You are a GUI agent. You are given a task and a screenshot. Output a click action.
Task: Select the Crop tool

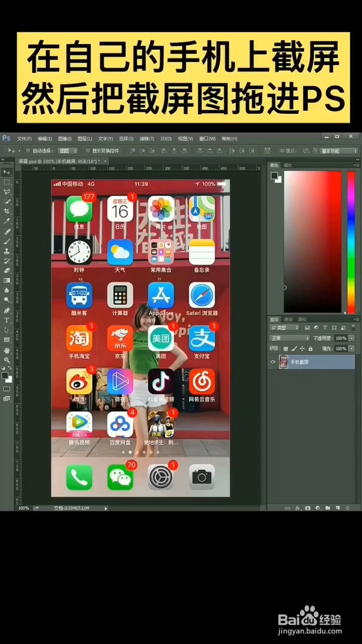click(x=7, y=211)
